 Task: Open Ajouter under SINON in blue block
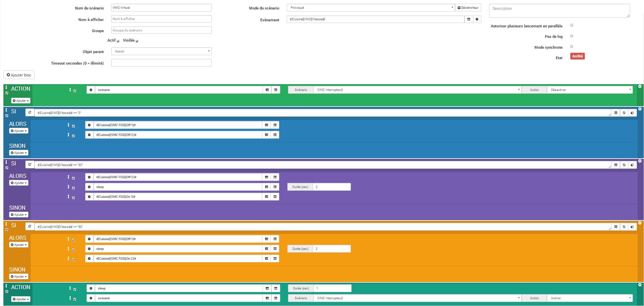(x=19, y=153)
